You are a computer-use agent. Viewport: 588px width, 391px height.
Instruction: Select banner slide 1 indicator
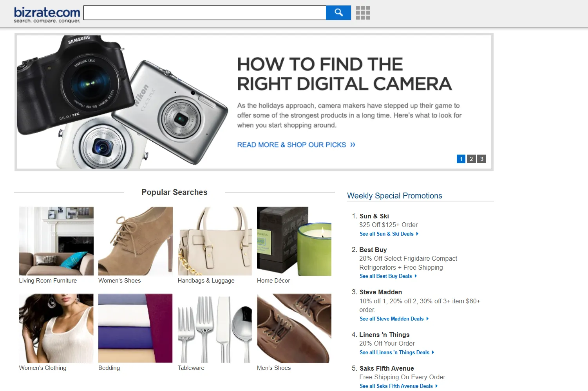tap(461, 159)
